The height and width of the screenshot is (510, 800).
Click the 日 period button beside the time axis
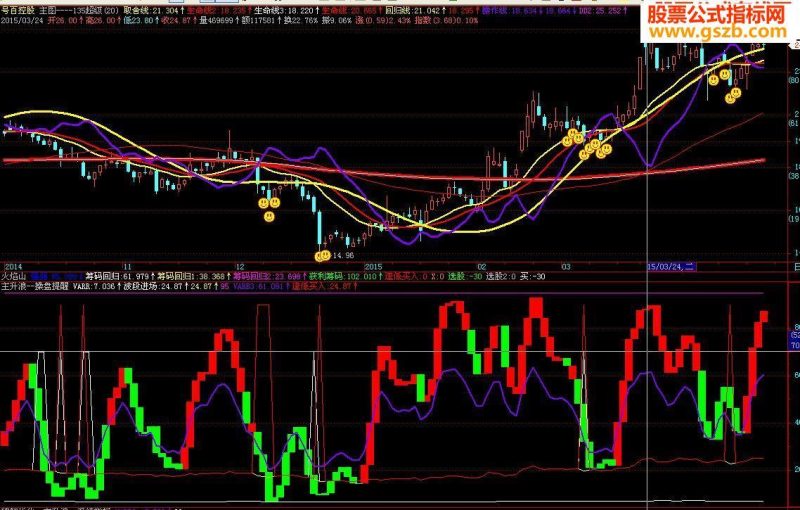796,267
